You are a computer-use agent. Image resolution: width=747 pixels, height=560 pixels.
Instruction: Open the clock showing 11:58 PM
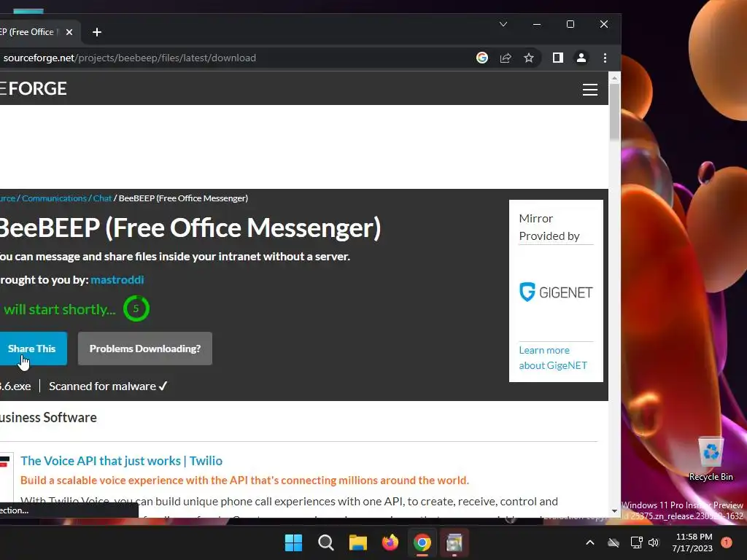[693, 542]
